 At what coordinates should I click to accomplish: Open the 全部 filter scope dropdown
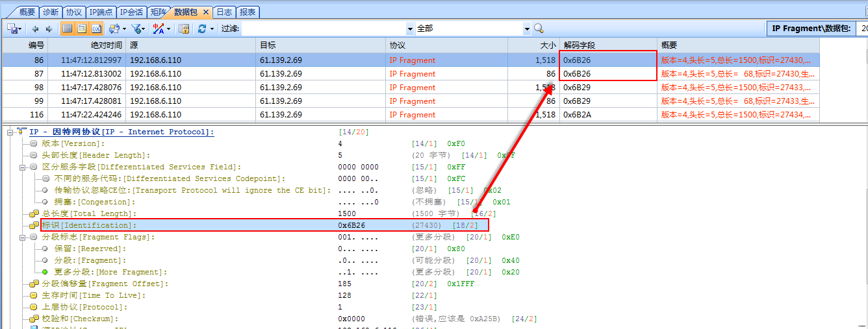[x=527, y=29]
